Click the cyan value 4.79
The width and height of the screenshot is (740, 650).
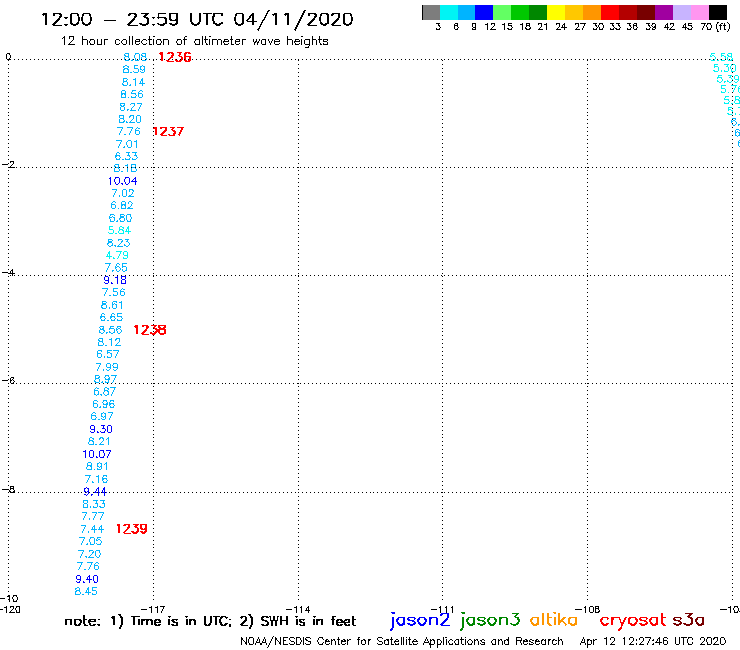click(x=117, y=255)
